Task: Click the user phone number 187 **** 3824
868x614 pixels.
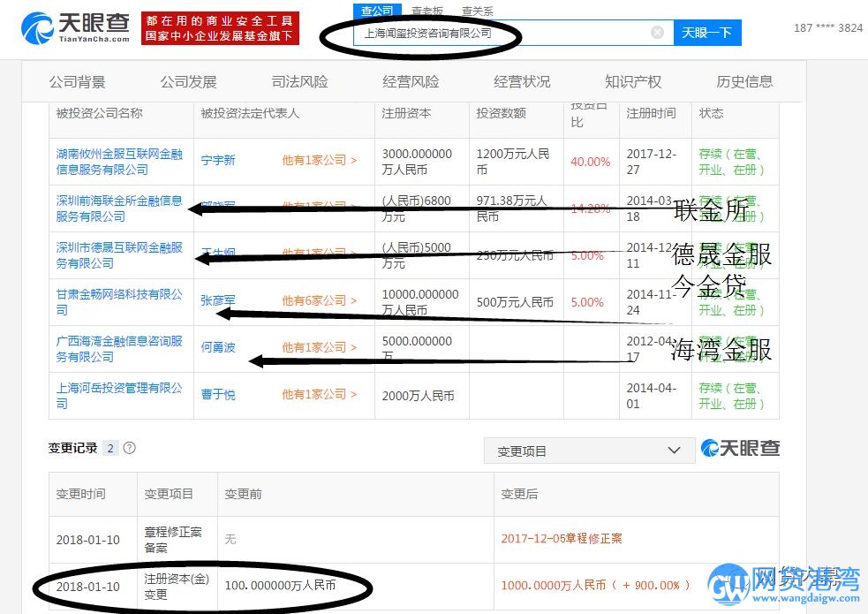Action: point(827,27)
